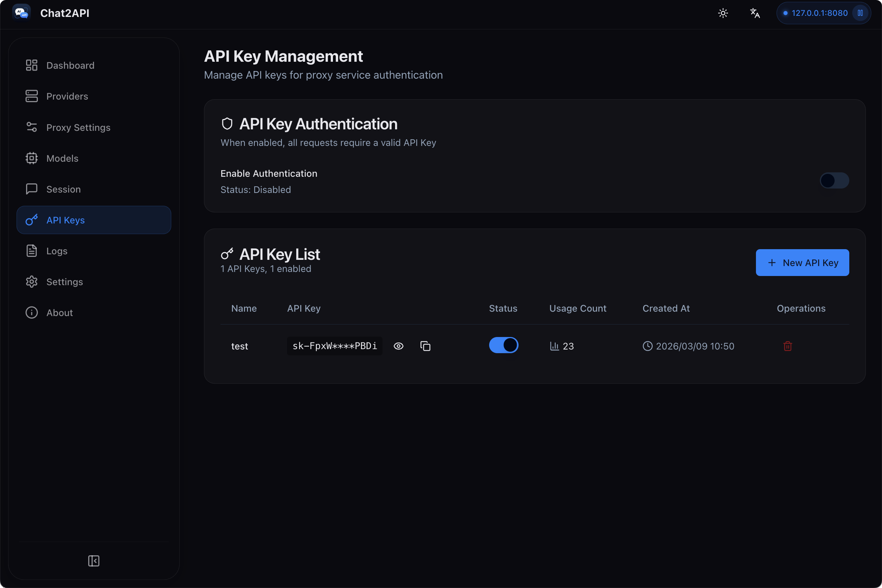Click the API Key column header
This screenshot has width=882, height=588.
coord(304,308)
